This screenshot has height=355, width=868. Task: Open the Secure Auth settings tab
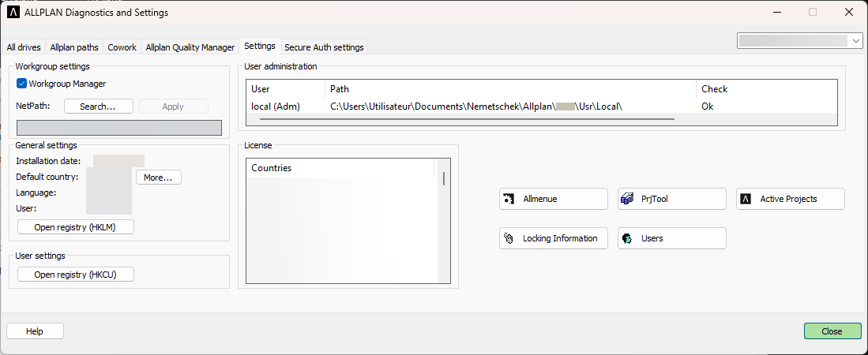click(x=324, y=47)
